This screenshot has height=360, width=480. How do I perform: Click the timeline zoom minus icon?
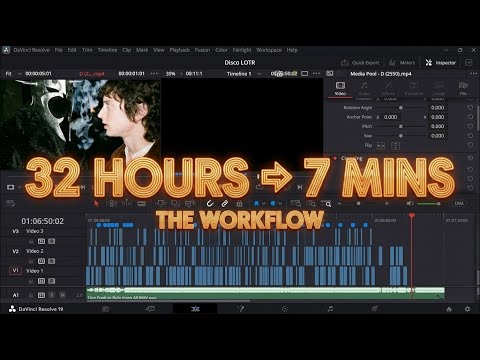coord(339,203)
